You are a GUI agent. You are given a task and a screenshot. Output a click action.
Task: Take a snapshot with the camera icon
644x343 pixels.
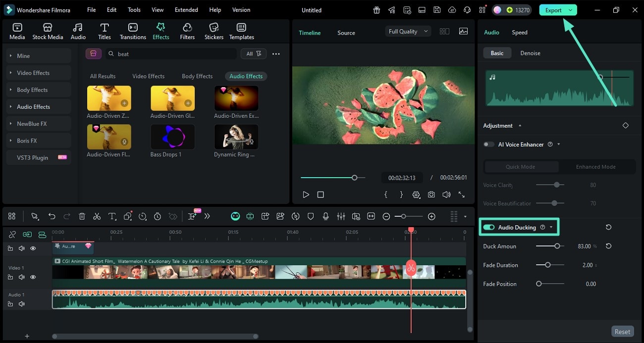pos(431,195)
